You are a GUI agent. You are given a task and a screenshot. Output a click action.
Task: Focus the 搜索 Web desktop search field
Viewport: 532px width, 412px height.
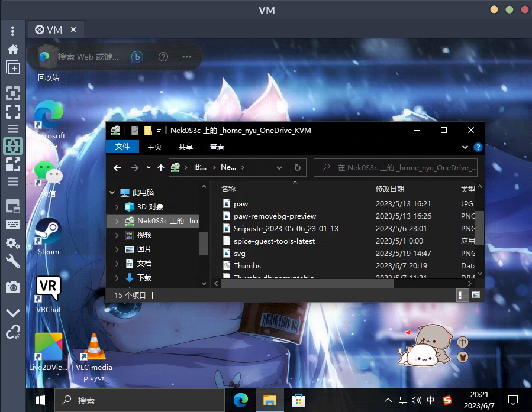88,57
